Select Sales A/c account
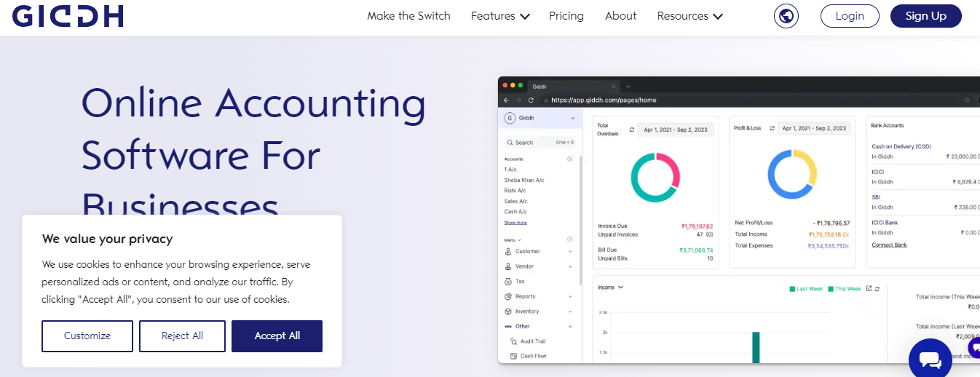Screen dimensions: 980x377 515,201
